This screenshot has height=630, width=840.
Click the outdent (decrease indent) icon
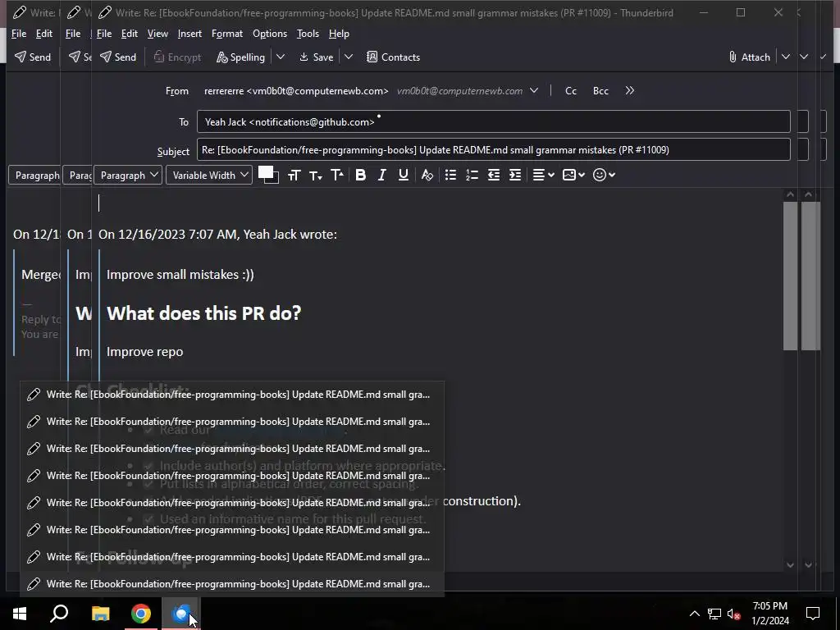(493, 176)
